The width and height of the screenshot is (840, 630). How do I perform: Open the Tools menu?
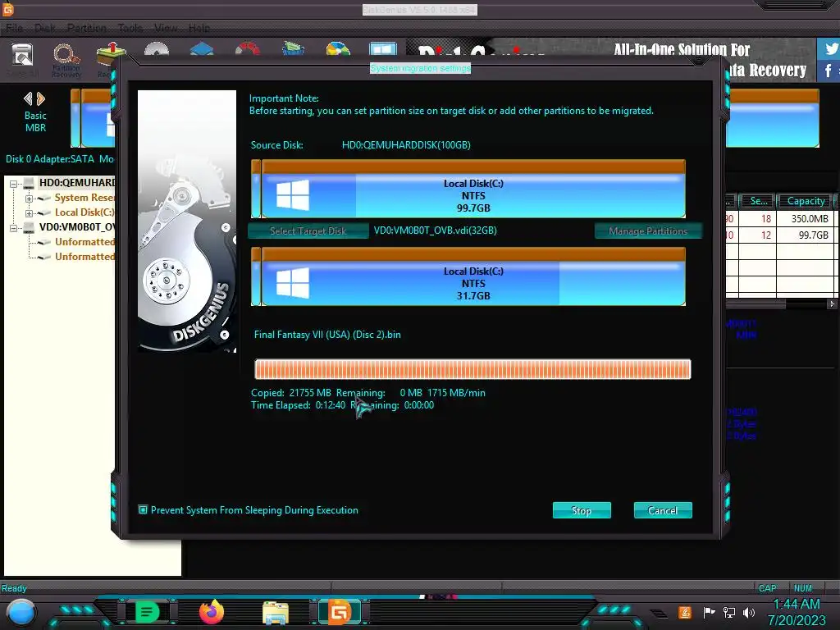[x=130, y=28]
